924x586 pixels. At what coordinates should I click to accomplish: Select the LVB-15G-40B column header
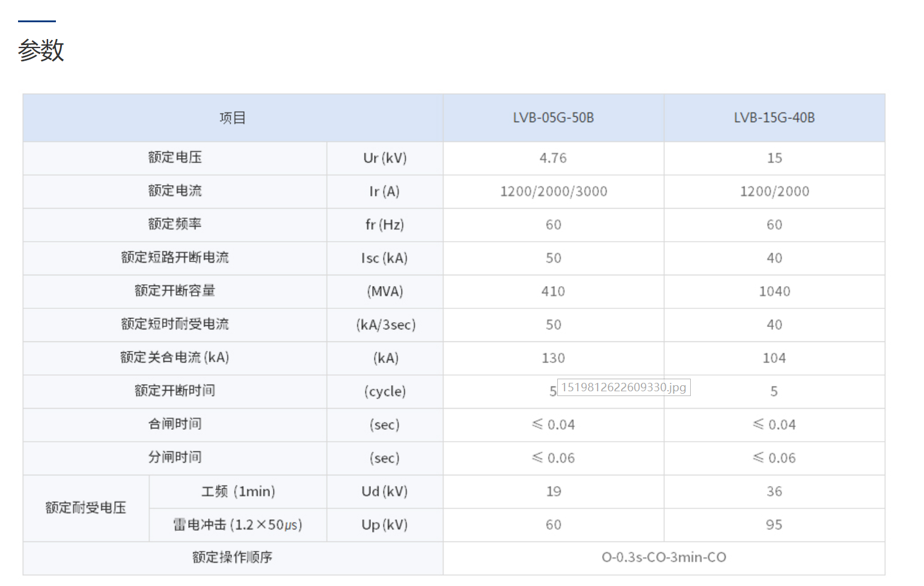[x=774, y=118]
